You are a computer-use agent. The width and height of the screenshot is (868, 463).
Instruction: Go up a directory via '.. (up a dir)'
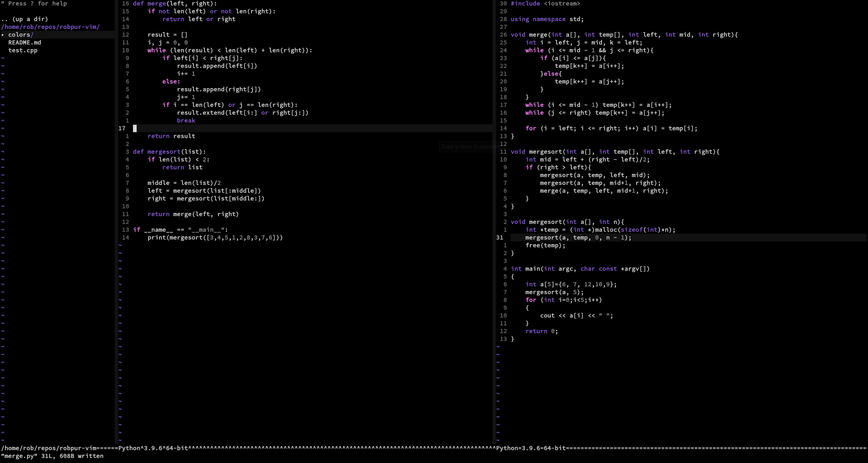(x=25, y=19)
